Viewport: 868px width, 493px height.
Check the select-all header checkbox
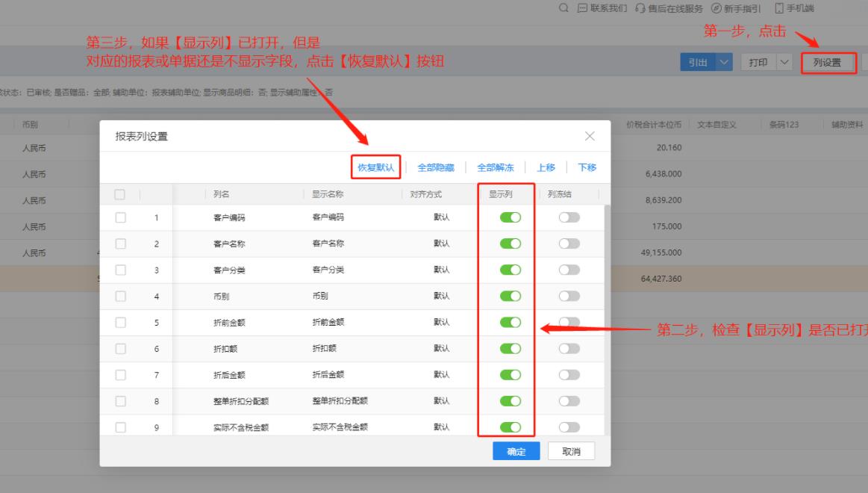pos(119,194)
